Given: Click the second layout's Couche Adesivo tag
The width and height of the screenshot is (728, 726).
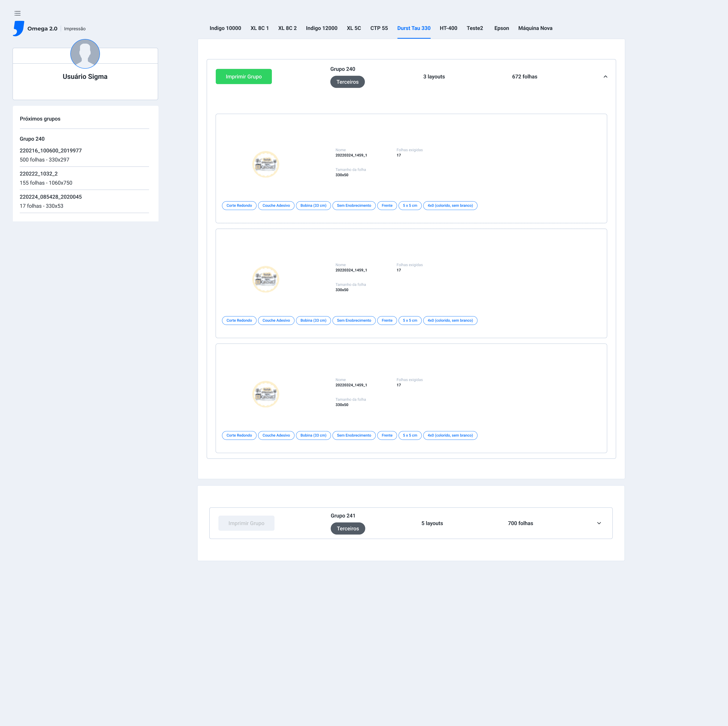Looking at the screenshot, I should pos(276,320).
